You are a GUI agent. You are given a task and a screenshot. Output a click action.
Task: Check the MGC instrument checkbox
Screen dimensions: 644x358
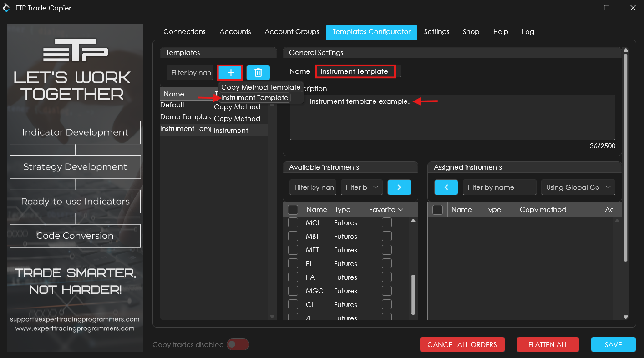point(293,291)
